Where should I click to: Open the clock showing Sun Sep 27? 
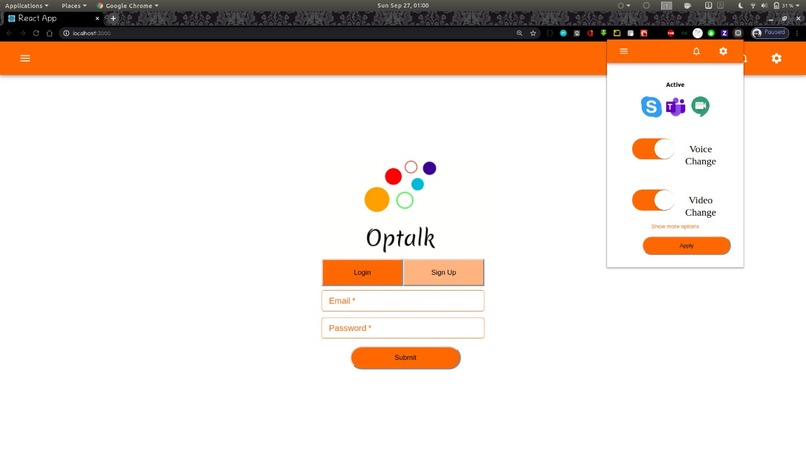403,6
